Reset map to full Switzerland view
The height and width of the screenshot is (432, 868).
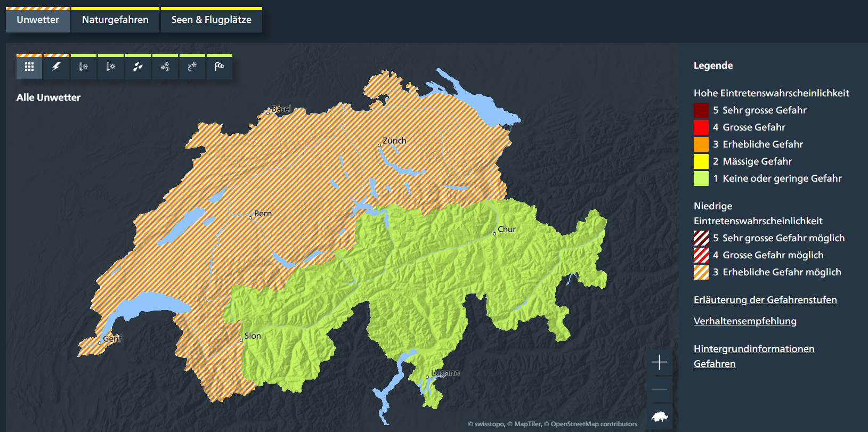tap(659, 417)
